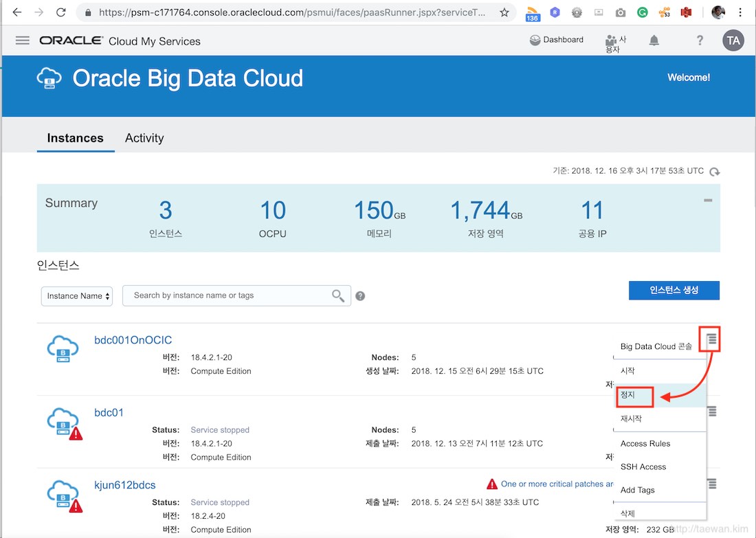Viewport: 756px width, 538px height.
Task: Click the search magnifier icon
Action: click(x=338, y=295)
